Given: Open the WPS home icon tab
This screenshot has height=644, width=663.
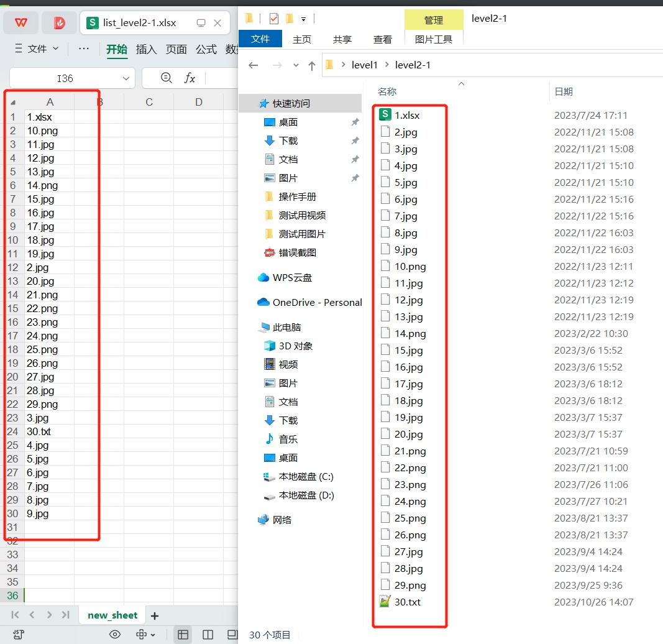Looking at the screenshot, I should (x=21, y=22).
